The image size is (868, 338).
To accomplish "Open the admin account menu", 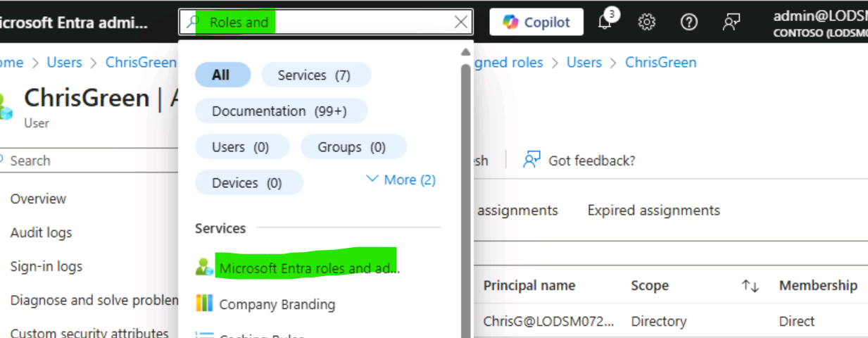I will tap(820, 22).
